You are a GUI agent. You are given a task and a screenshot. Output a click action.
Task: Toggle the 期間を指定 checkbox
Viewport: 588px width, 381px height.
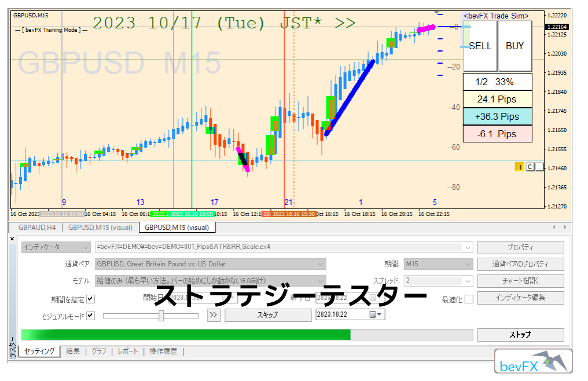pos(90,299)
